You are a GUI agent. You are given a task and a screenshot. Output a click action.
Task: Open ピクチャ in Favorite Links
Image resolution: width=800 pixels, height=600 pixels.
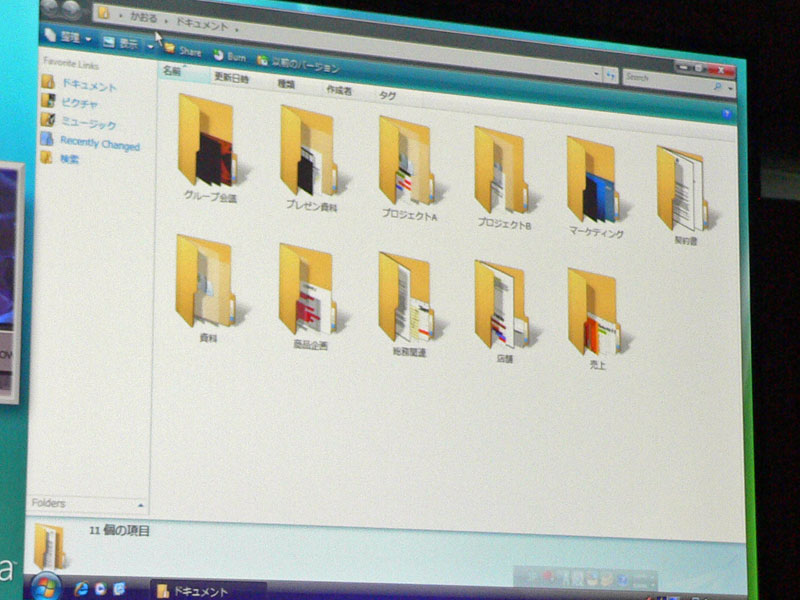(x=69, y=102)
